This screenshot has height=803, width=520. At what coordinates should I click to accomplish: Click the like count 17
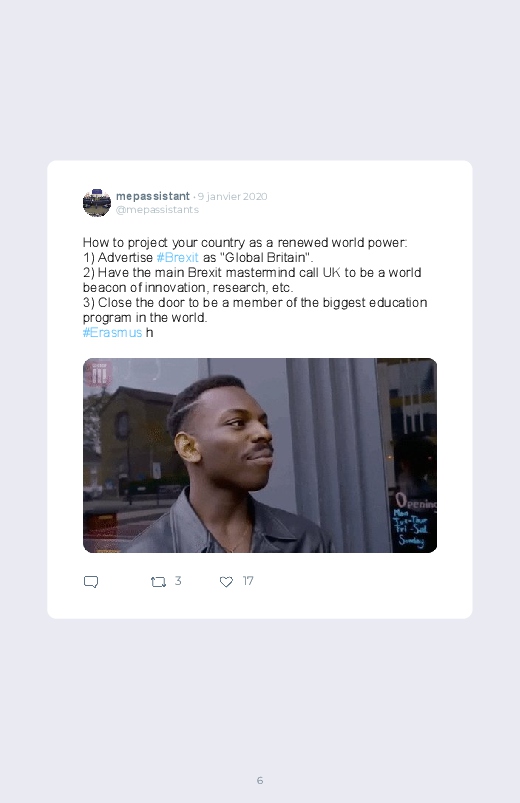coord(248,581)
